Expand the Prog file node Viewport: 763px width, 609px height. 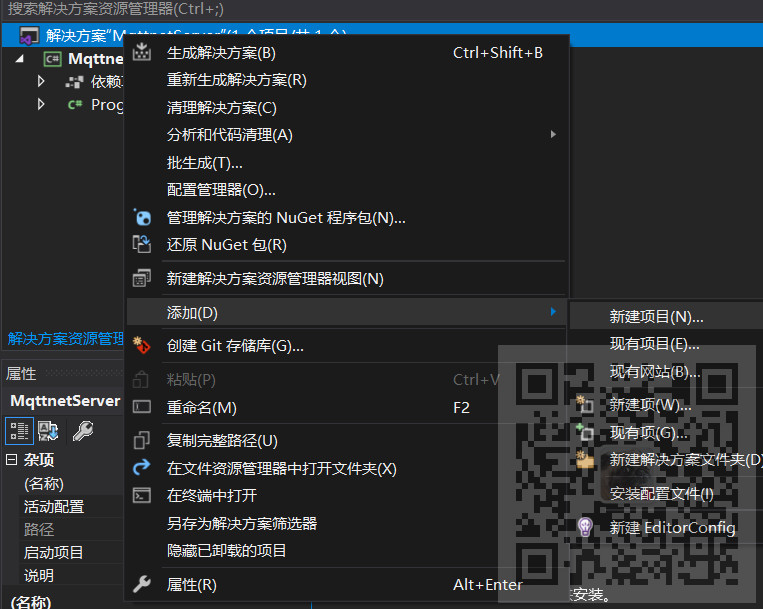pyautogui.click(x=41, y=104)
